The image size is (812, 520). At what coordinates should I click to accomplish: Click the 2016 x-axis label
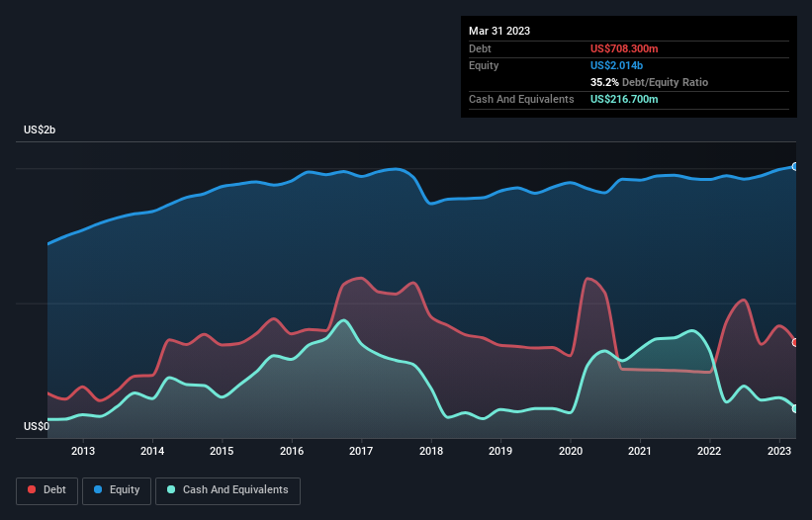pos(292,451)
